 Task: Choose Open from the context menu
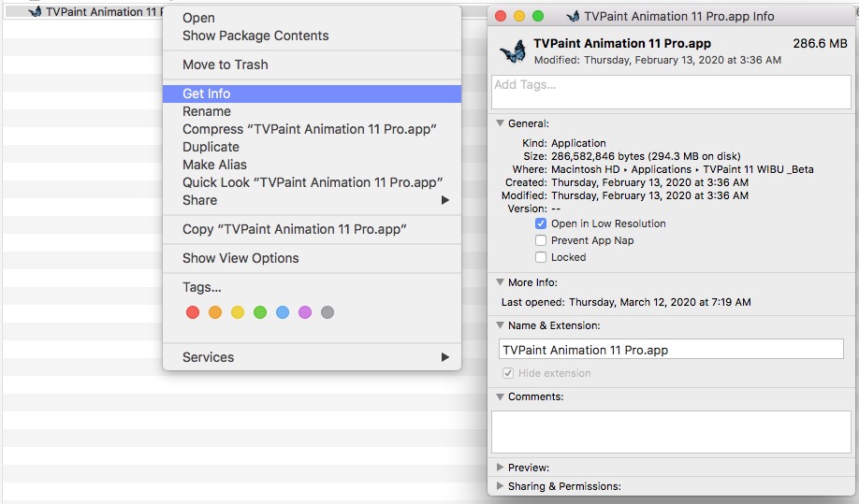(312, 18)
